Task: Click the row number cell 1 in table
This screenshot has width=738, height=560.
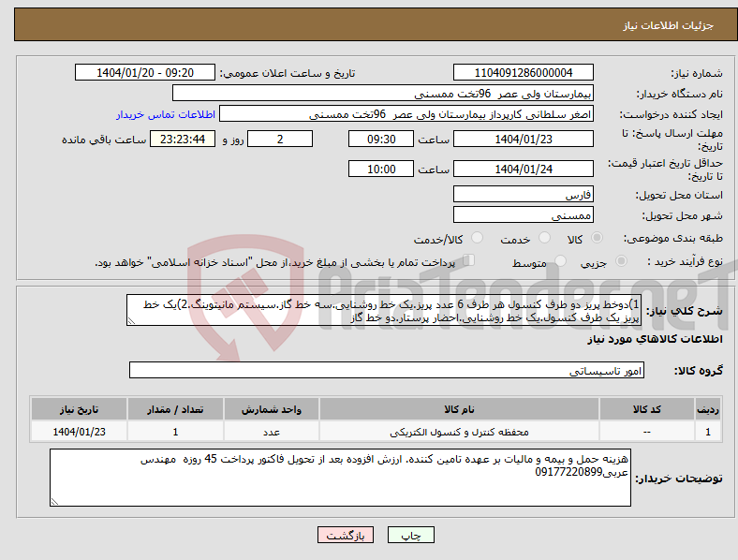Action: coord(708,432)
